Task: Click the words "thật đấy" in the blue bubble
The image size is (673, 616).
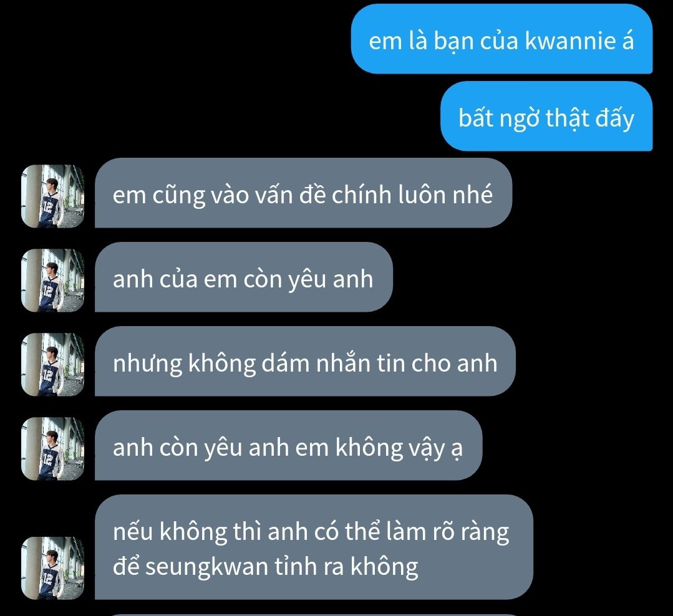Action: tap(590, 118)
